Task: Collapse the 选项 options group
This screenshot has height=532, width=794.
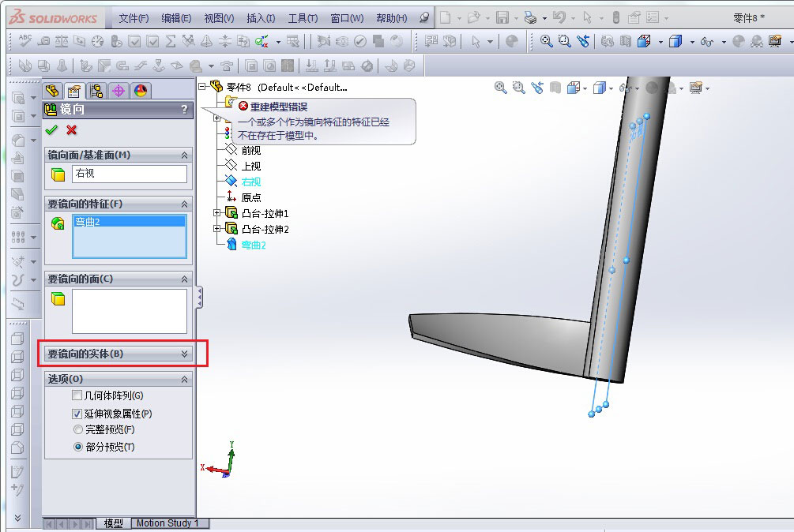Action: click(x=183, y=377)
